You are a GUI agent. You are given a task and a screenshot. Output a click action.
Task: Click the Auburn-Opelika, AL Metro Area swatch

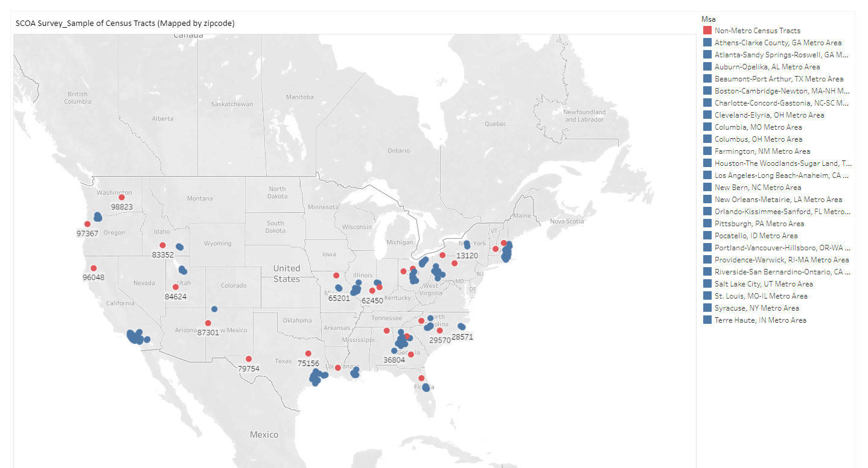pos(707,67)
